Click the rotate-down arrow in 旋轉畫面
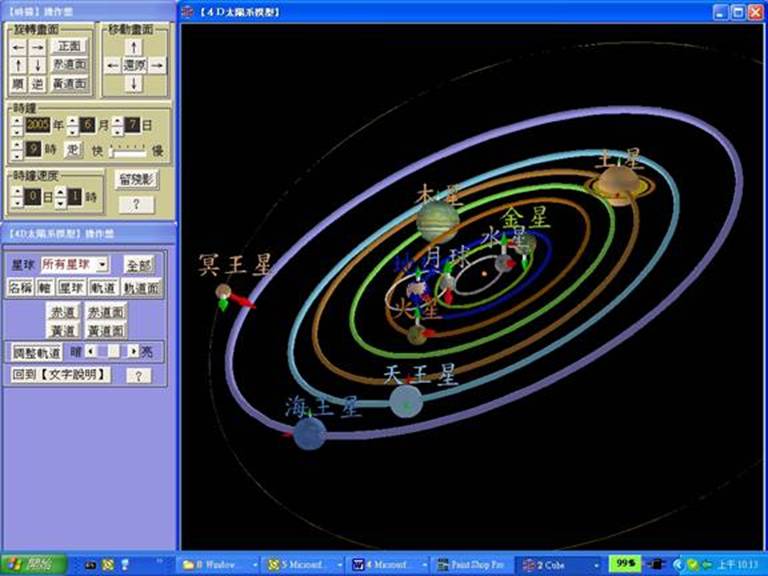 point(37,66)
